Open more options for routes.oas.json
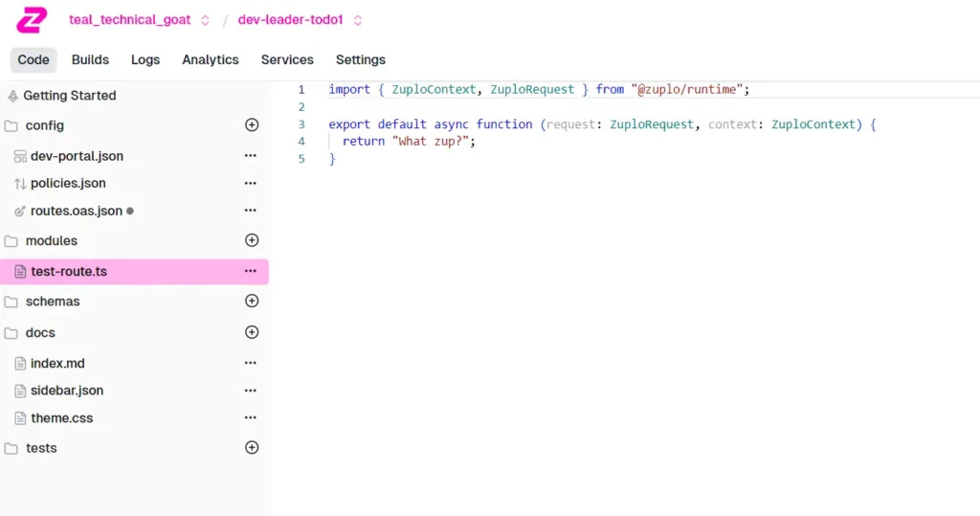The image size is (980, 516). pyautogui.click(x=251, y=211)
